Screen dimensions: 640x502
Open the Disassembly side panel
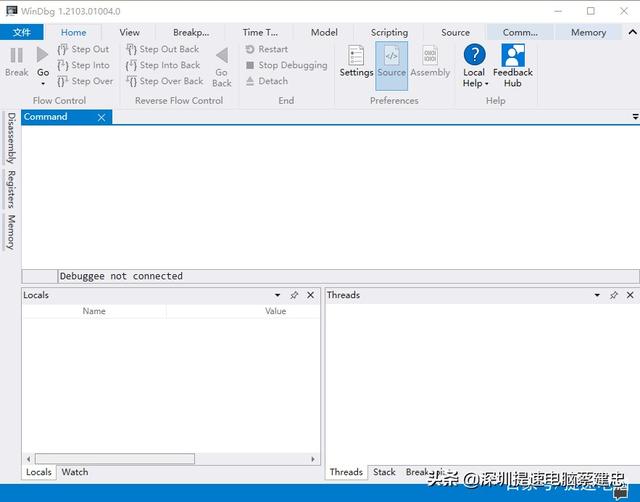[11, 138]
